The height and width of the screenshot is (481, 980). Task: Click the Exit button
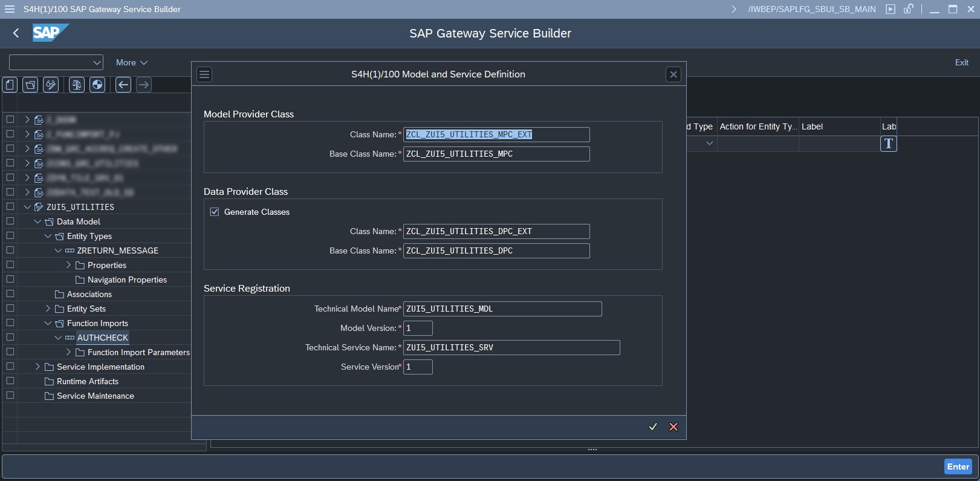[x=961, y=62]
